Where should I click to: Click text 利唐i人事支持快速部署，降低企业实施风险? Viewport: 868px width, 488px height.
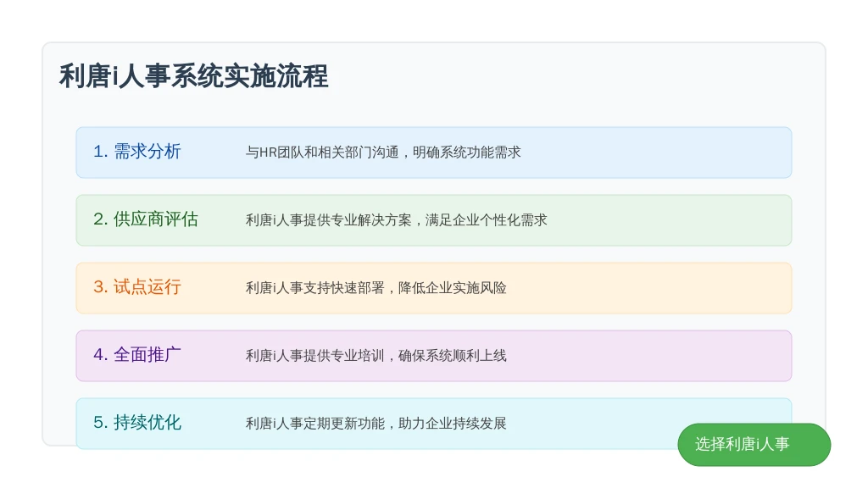(376, 288)
